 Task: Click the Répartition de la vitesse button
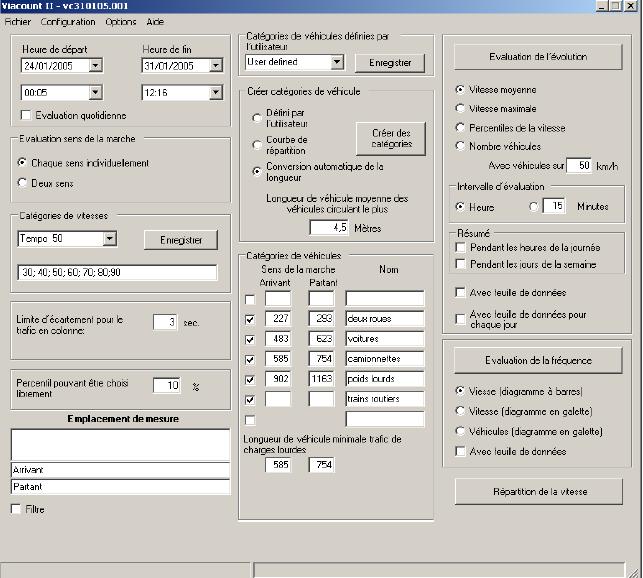538,491
